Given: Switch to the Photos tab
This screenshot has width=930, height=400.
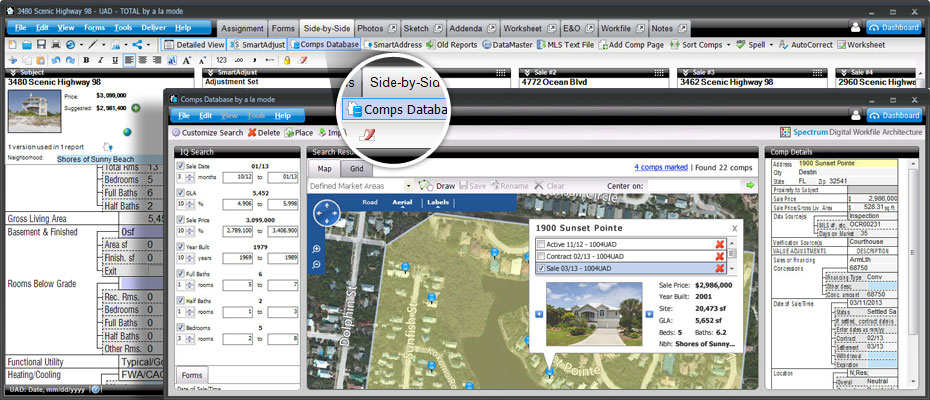Looking at the screenshot, I should (376, 28).
